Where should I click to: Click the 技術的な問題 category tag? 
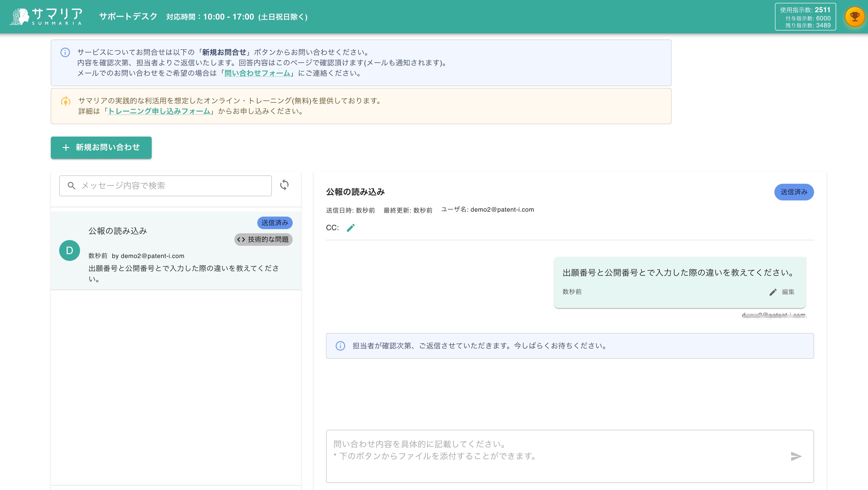pyautogui.click(x=263, y=240)
